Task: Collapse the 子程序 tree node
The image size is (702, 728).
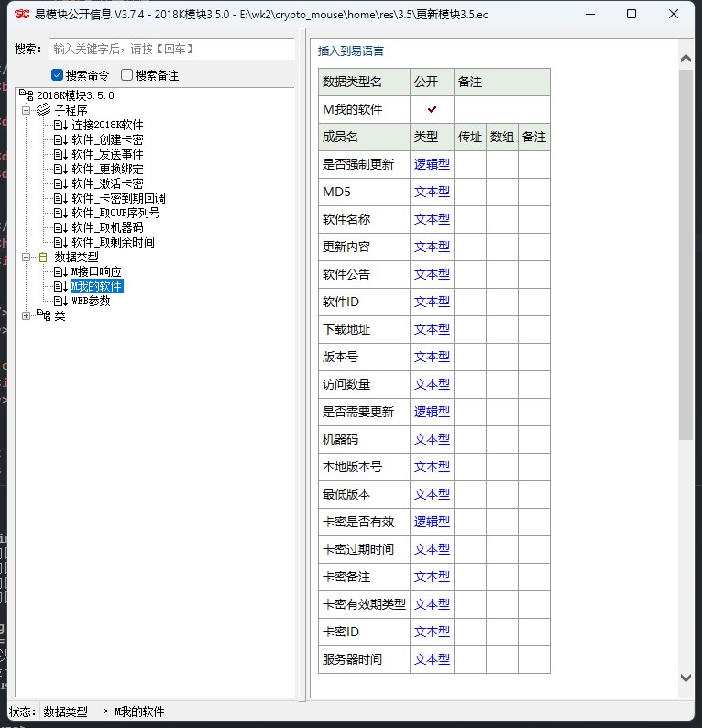Action: point(27,110)
